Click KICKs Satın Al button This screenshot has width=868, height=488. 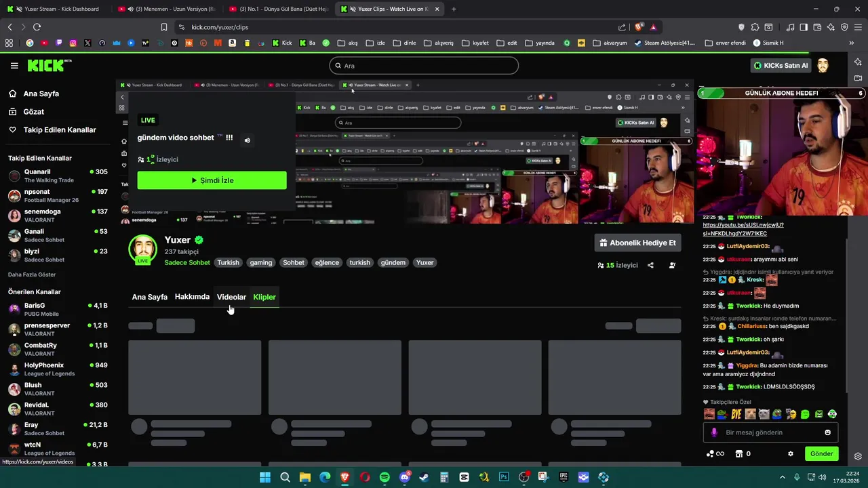click(781, 66)
